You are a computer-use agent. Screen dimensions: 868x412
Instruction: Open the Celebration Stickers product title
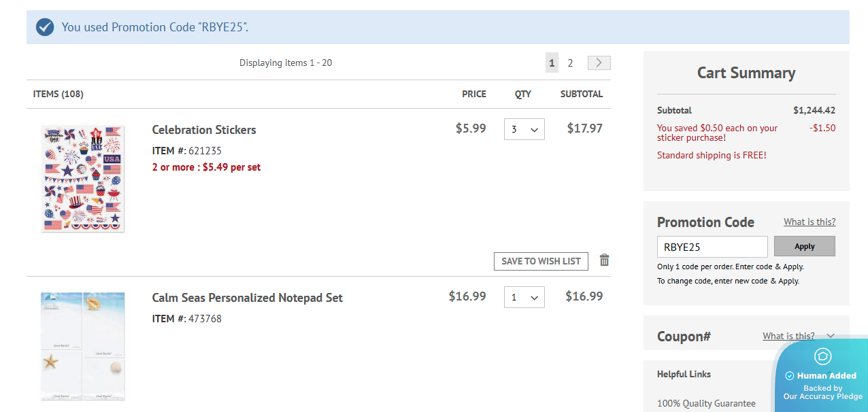[204, 130]
